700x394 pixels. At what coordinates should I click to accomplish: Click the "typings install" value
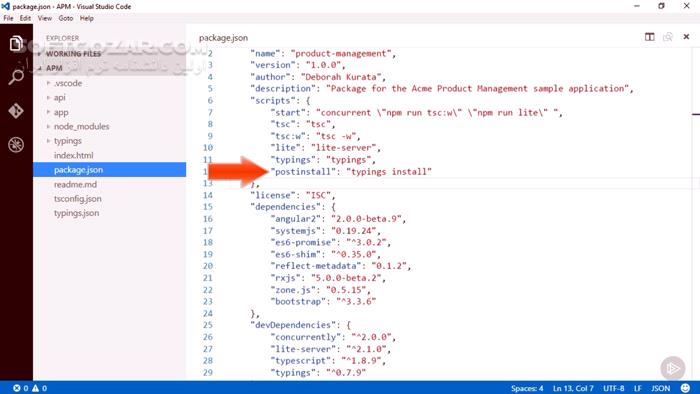tap(389, 171)
